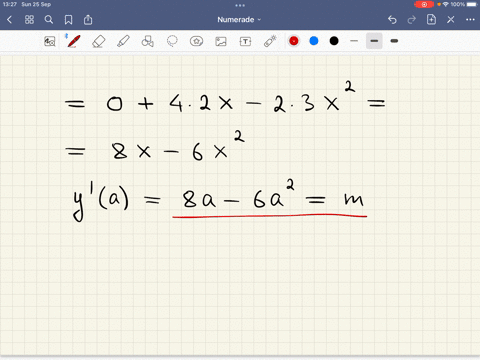Tap the red screen recording indicator

tap(424, 4)
